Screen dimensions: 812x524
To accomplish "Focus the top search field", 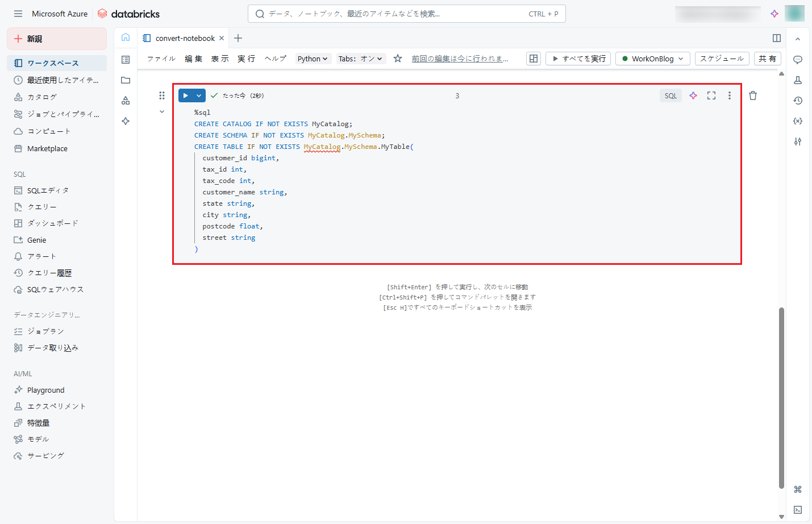I will click(407, 14).
